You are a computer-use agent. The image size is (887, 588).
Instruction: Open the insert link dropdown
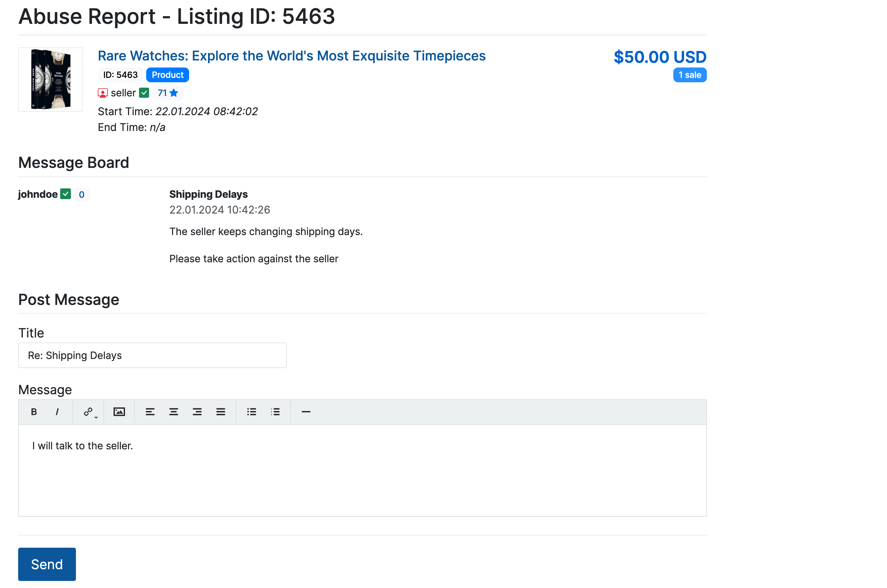89,412
